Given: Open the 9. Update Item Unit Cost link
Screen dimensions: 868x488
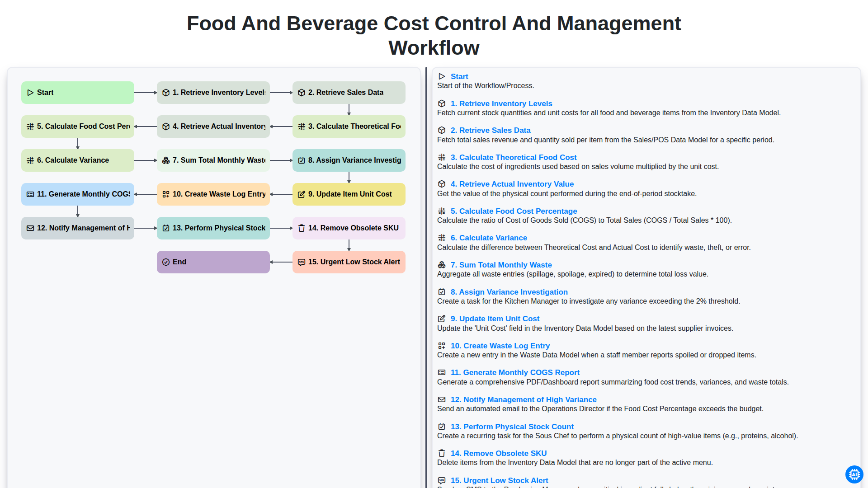Looking at the screenshot, I should pos(495,319).
